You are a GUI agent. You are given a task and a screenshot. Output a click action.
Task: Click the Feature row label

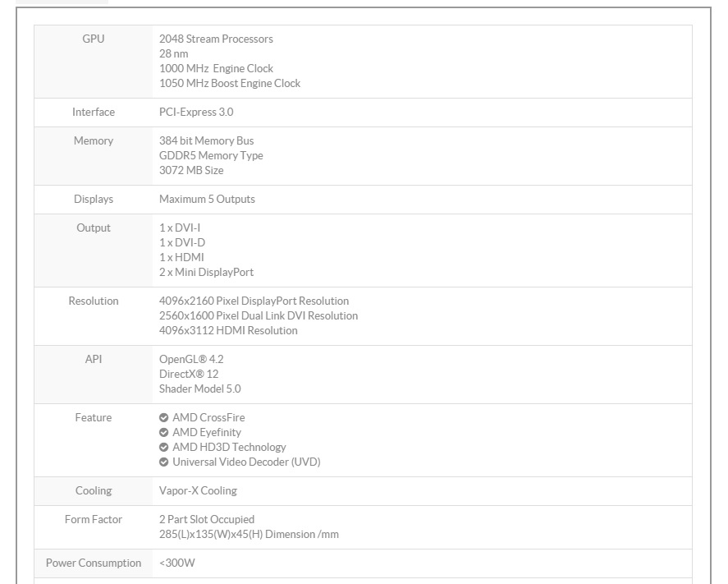[x=94, y=418]
